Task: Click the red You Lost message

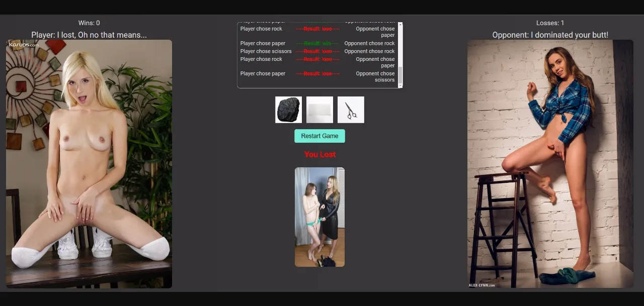Action: [319, 154]
